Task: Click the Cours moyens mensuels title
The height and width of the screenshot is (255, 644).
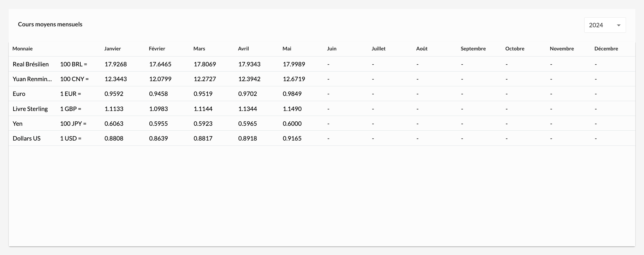Action: click(x=50, y=24)
